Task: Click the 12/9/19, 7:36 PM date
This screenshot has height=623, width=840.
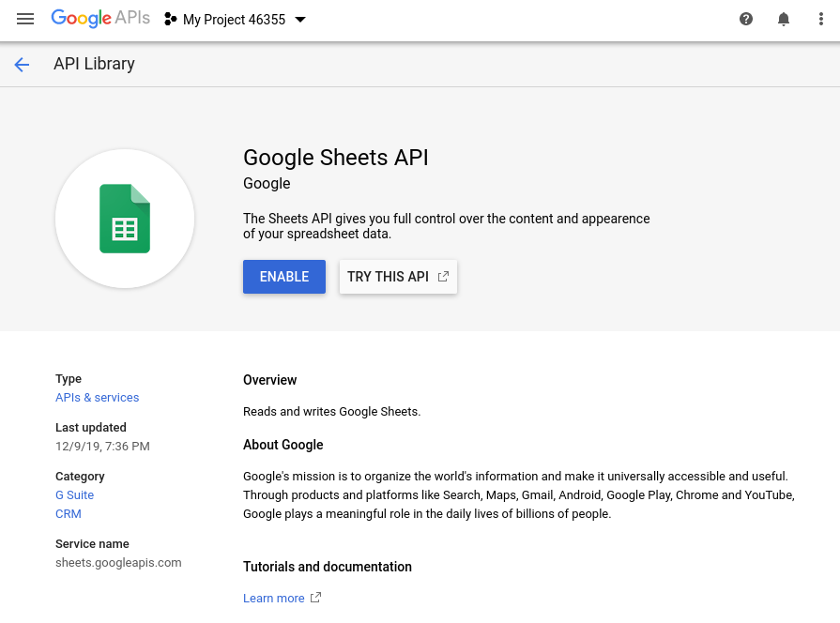Action: pos(102,447)
